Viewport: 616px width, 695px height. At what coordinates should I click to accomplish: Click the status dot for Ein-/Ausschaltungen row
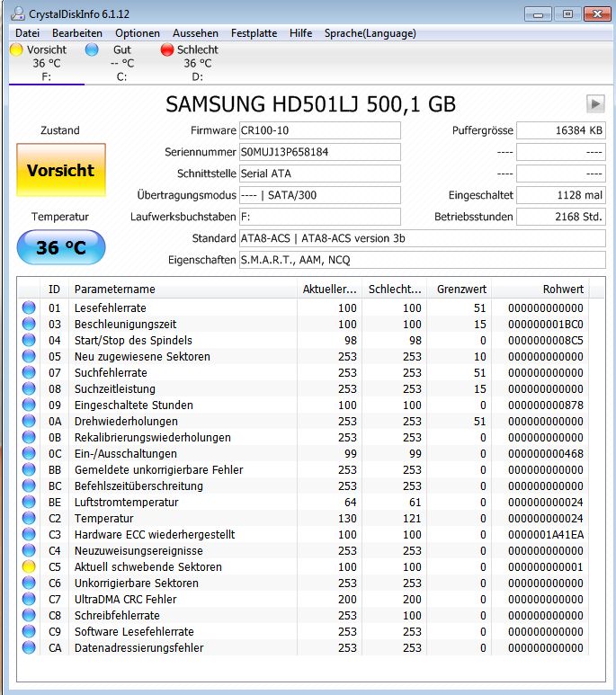coord(29,453)
